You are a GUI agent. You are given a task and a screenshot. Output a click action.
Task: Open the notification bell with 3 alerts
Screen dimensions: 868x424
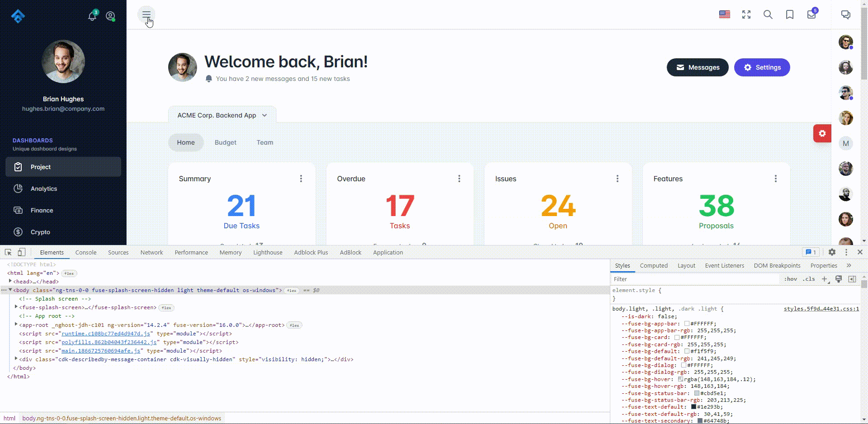tap(92, 16)
